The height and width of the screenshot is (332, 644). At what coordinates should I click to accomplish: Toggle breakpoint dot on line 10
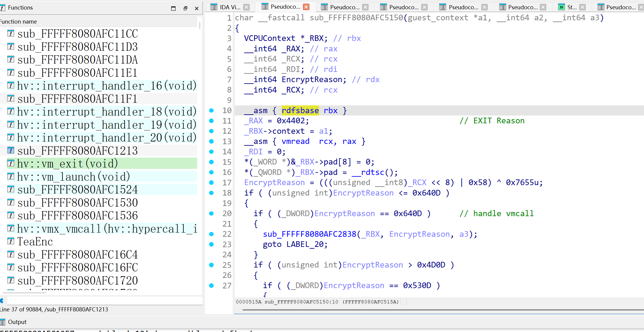pos(211,110)
